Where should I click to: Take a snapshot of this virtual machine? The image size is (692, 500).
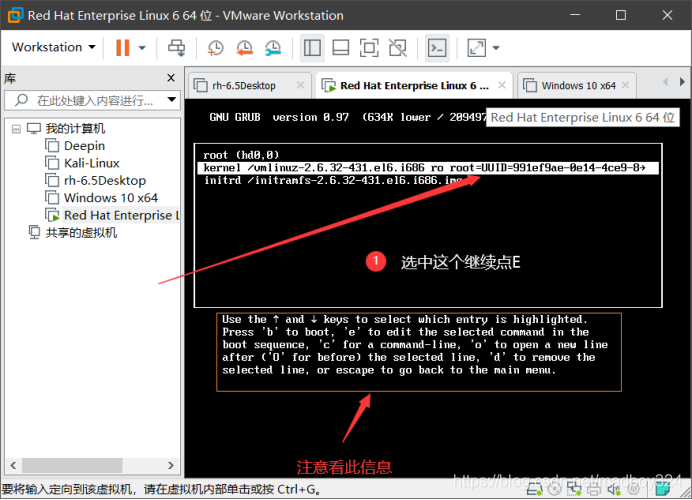click(x=215, y=48)
